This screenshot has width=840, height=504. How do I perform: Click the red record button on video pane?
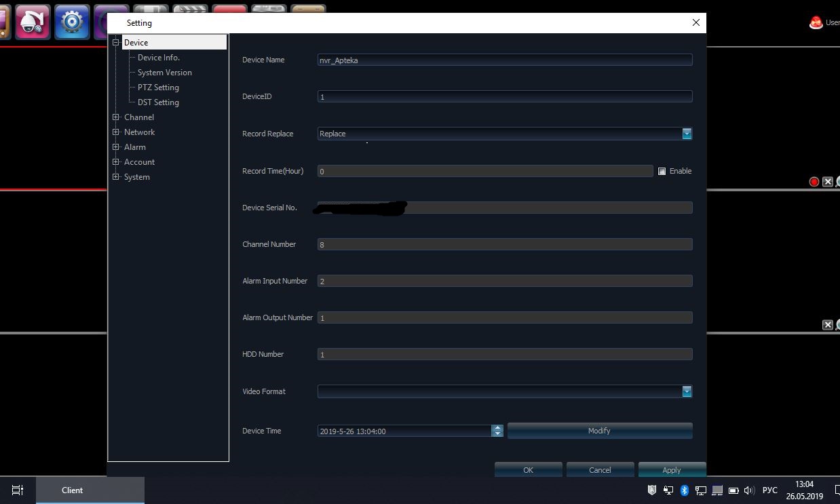(814, 182)
